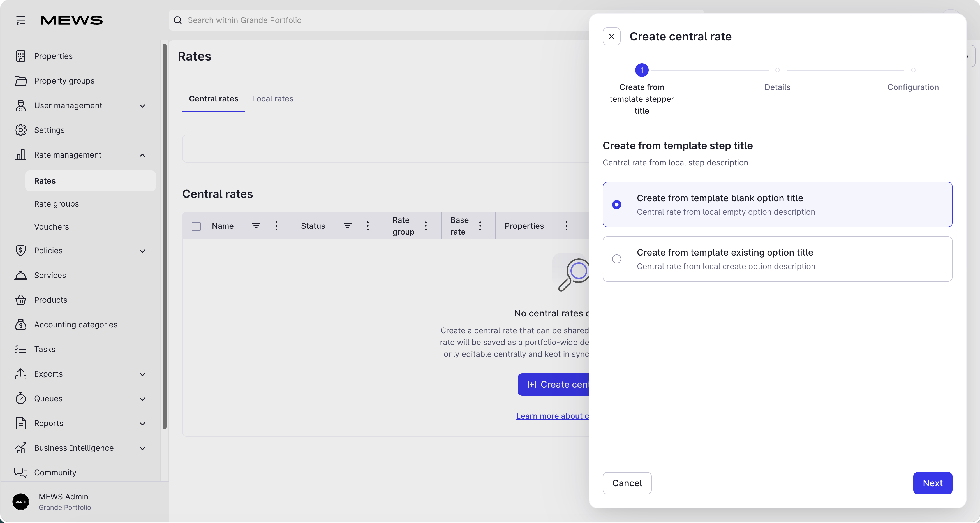Viewport: 980px width, 523px height.
Task: Select the existing option radio button
Action: 616,259
